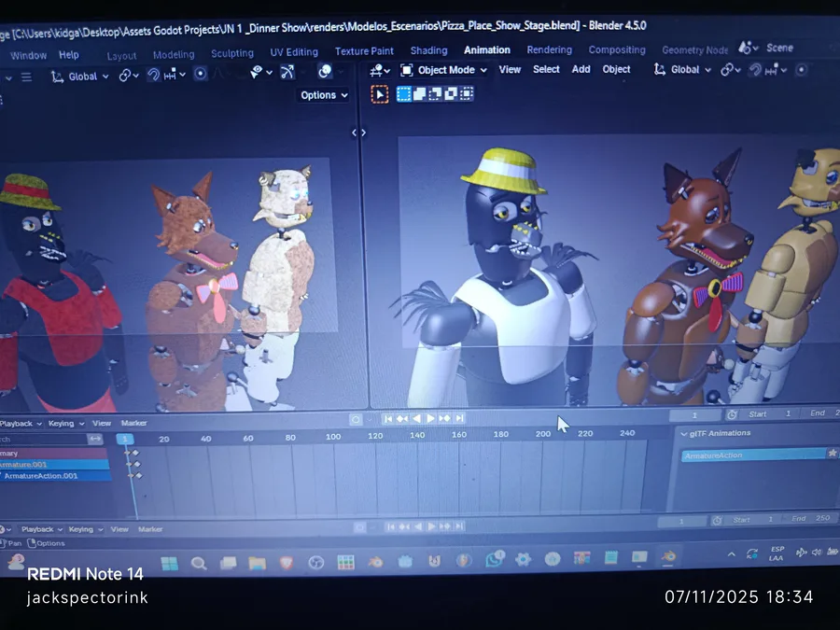Click the hamburger menu icon in left viewport header
This screenshot has height=630, width=840.
click(x=26, y=77)
